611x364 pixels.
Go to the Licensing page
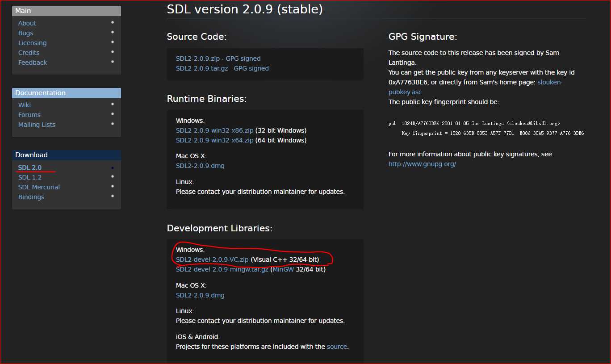[32, 43]
